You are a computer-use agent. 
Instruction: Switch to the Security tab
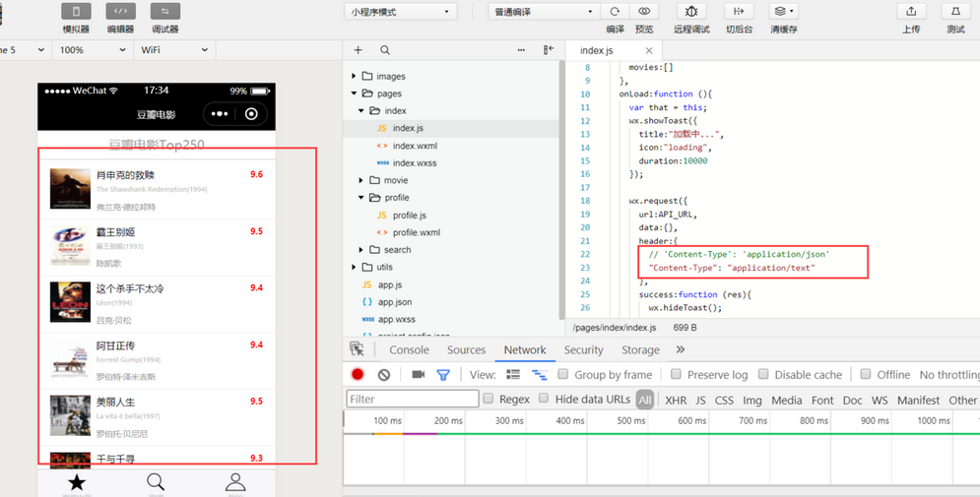click(584, 349)
